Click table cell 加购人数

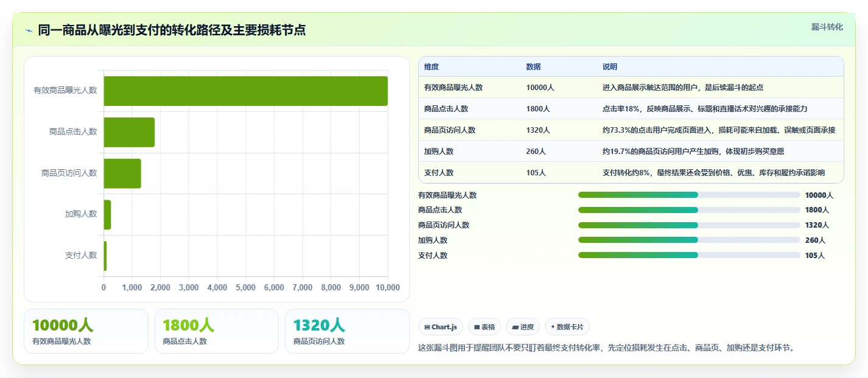(439, 152)
